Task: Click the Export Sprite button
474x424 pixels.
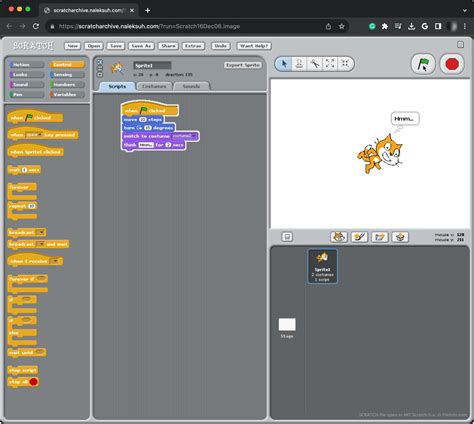Action: [243, 65]
